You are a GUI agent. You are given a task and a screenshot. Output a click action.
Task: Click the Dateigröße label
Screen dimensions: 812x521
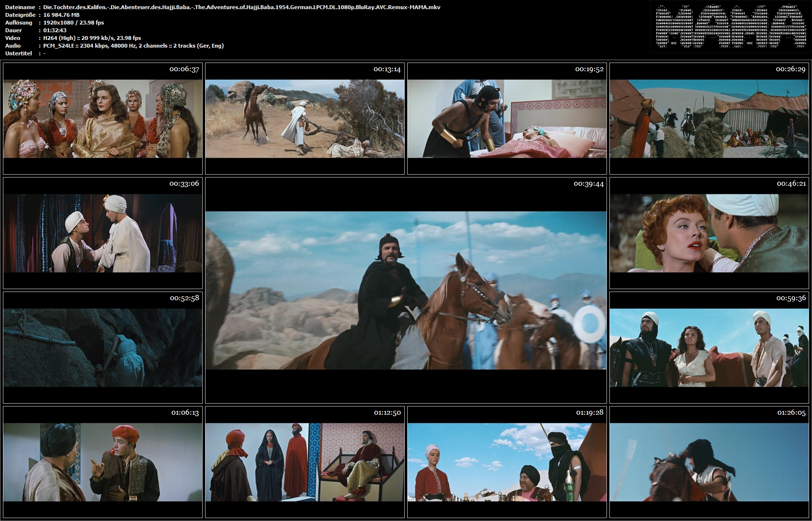[20, 15]
